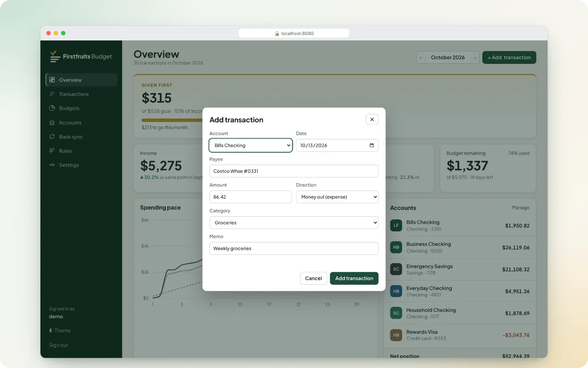The image size is (588, 368).
Task: Click the Amount field showing 86.42
Action: 250,197
